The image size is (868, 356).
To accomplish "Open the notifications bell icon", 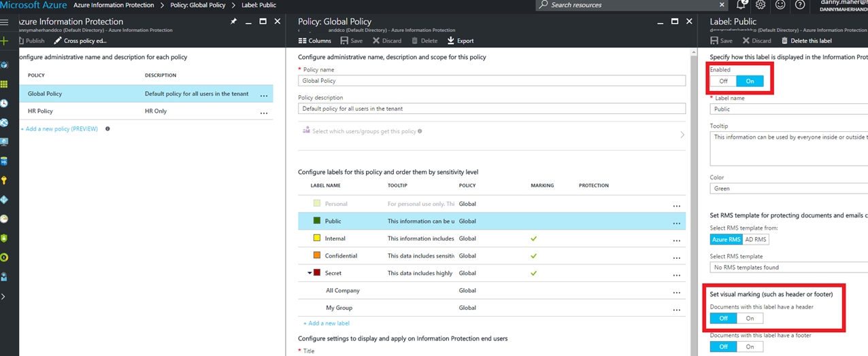I will click(x=741, y=5).
